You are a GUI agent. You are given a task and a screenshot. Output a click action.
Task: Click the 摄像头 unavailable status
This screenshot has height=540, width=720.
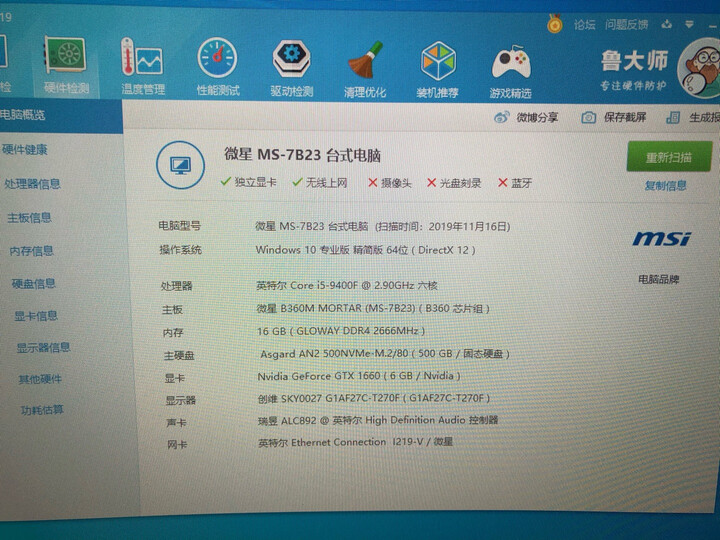click(390, 183)
